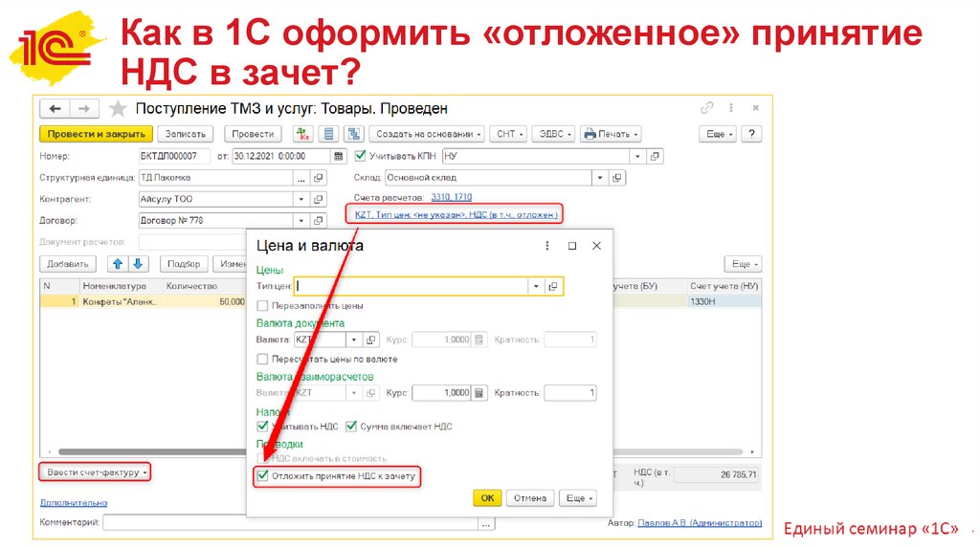Add document to favorites with star icon
Screen dimensions: 980x549
coord(118,109)
